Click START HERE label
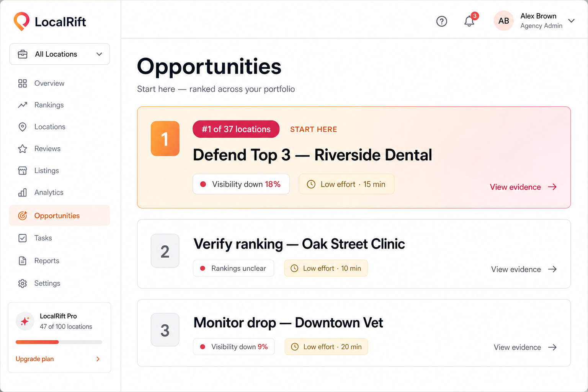 click(x=314, y=129)
